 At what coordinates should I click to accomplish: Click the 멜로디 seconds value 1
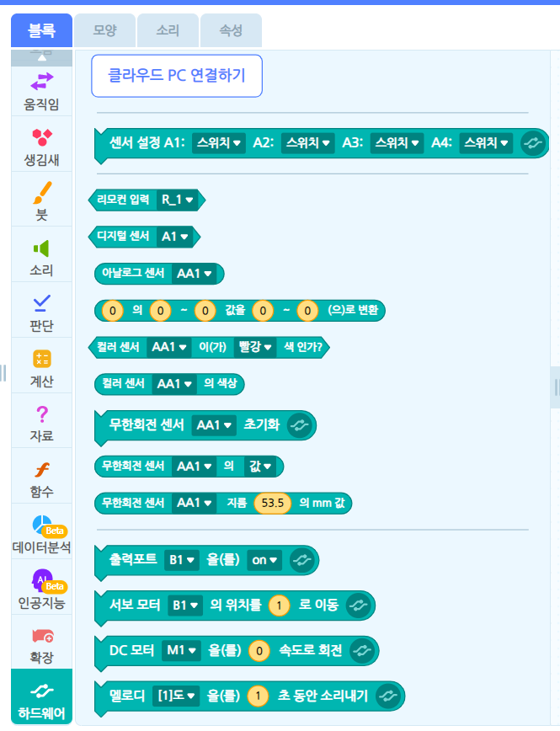point(258,696)
